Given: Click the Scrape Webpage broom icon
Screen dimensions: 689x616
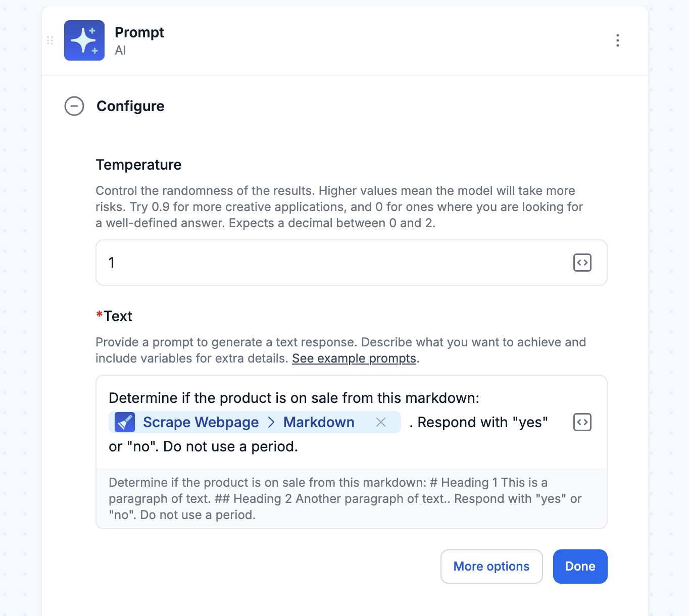Looking at the screenshot, I should 125,422.
